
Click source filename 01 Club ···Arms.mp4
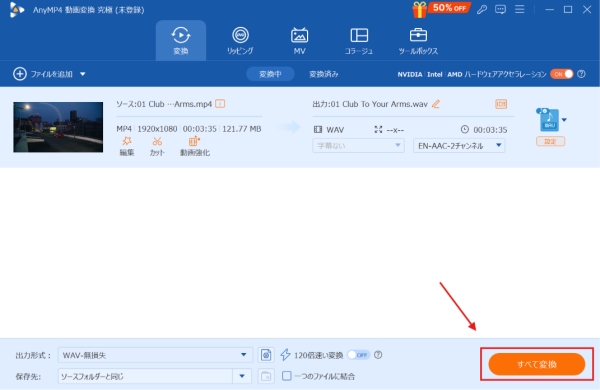174,104
